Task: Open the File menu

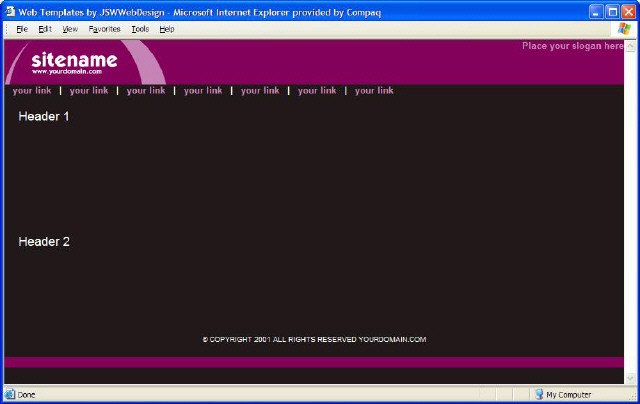Action: (x=21, y=29)
